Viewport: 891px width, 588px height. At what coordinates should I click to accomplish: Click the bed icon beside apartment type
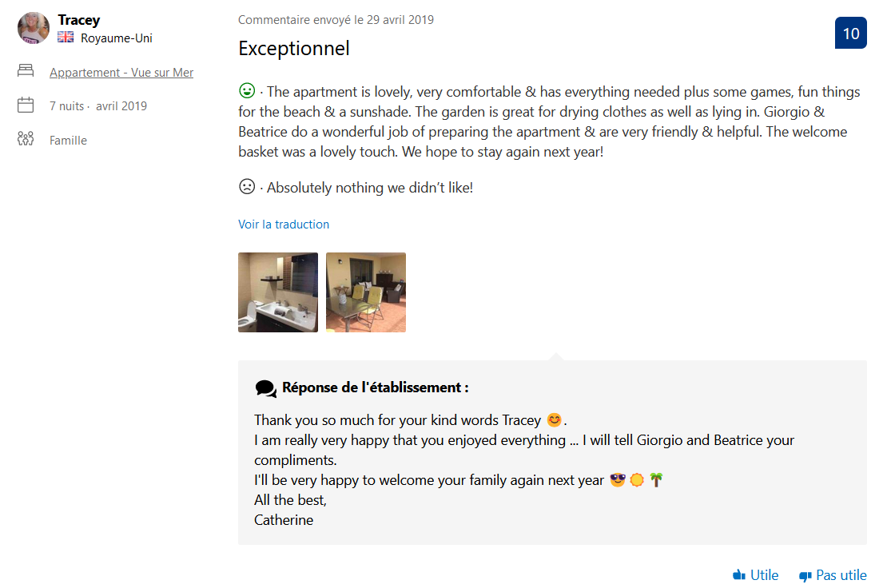(x=26, y=71)
